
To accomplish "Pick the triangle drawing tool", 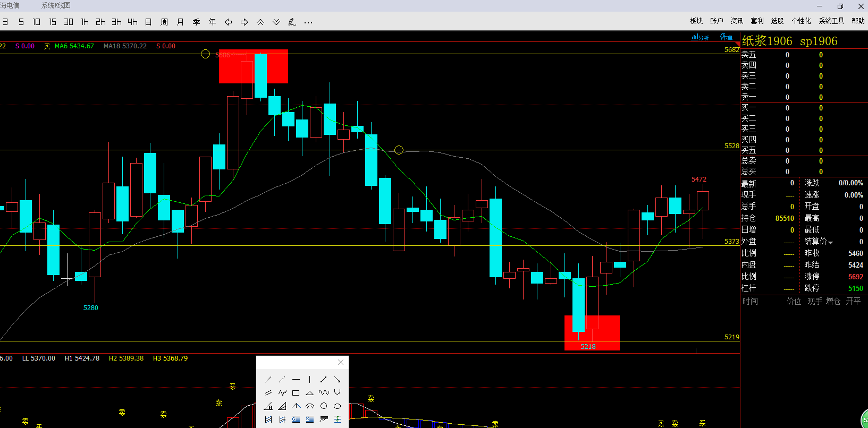I will coord(310,392).
